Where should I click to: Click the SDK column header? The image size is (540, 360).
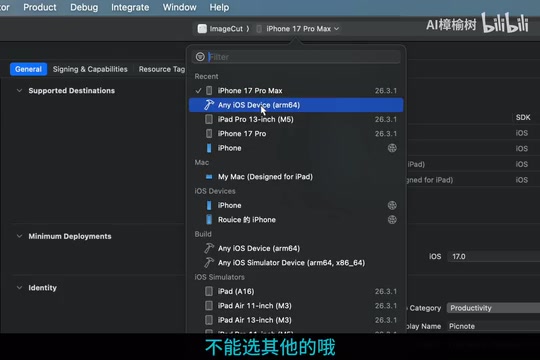(x=523, y=117)
